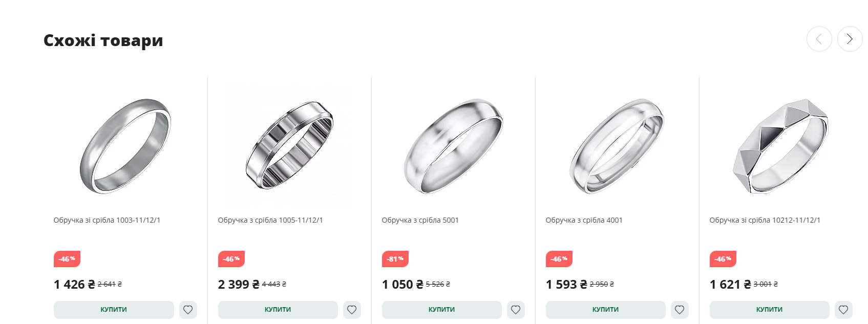Purchase ring 4001 with Купити button
Viewport: 868px width, 324px height.
coord(605,310)
